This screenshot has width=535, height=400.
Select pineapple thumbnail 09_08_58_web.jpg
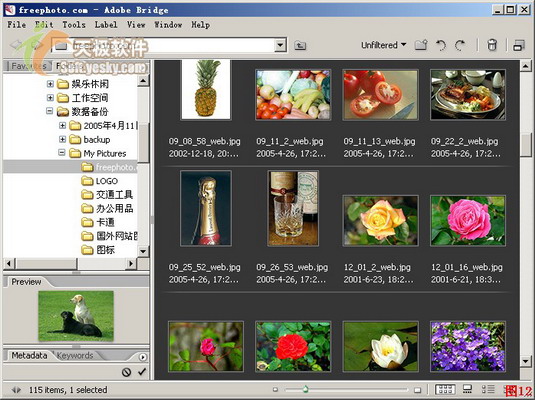pos(206,90)
